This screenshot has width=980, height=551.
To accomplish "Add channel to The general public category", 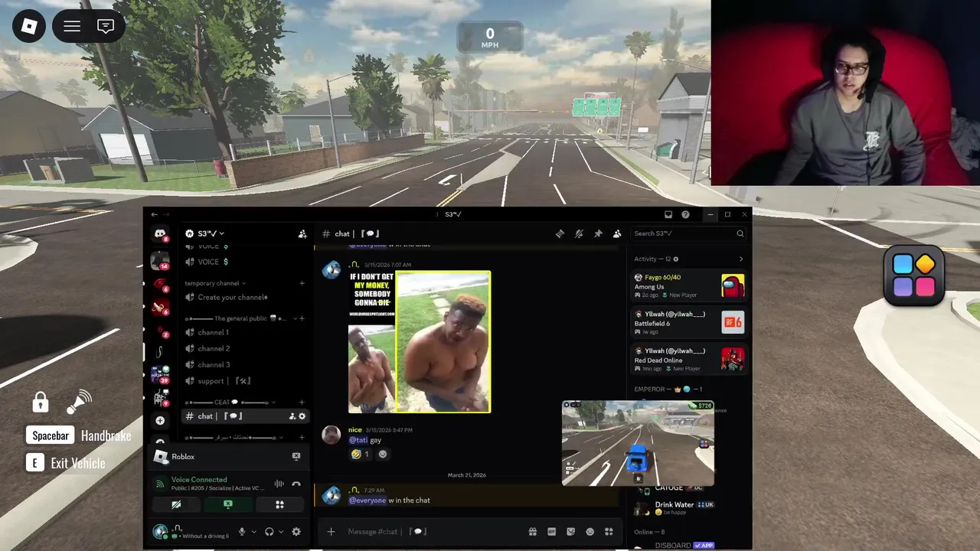I will point(302,318).
